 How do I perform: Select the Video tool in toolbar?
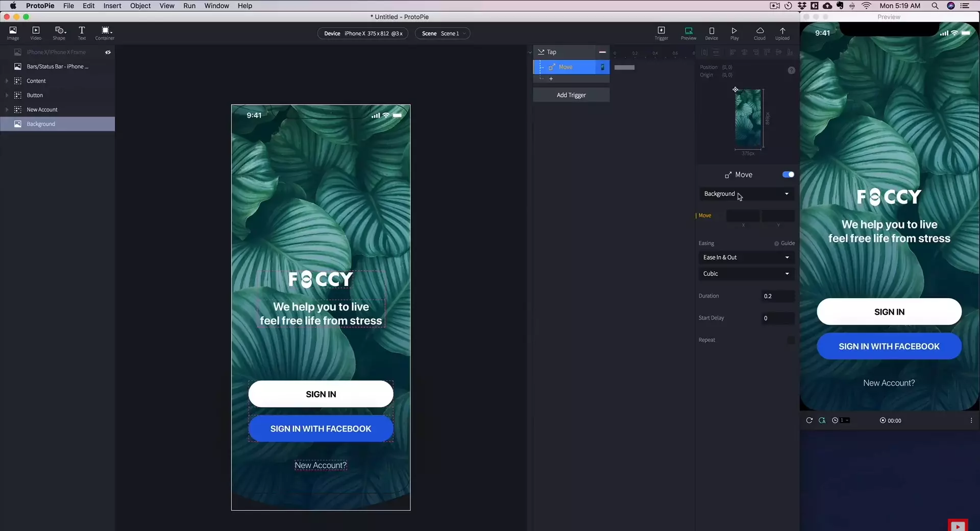36,33
